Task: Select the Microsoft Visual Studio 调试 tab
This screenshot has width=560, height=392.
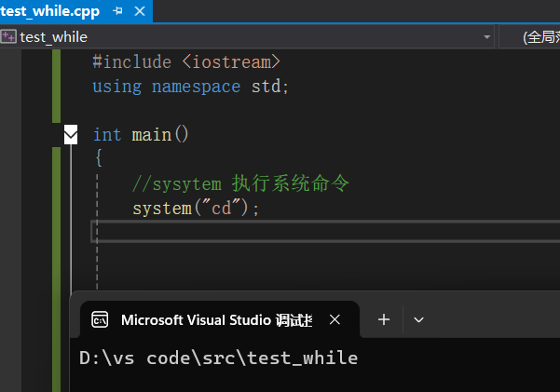Action: pos(216,319)
